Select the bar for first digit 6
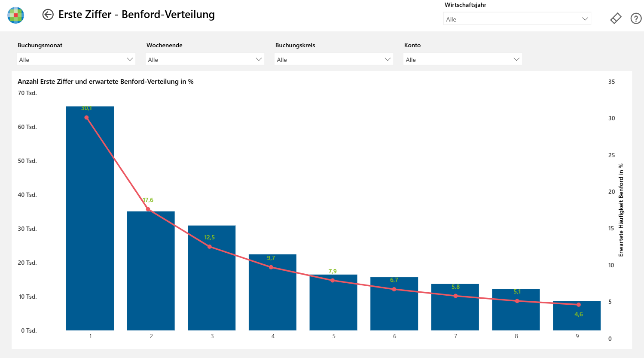Screen dimensions: 644x358 [x=394, y=304]
